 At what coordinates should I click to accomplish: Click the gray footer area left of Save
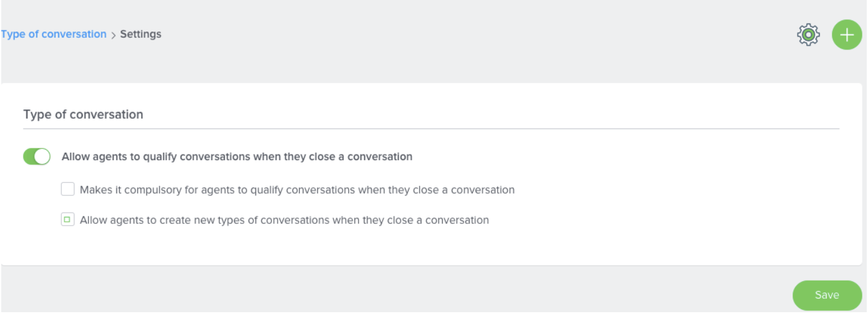(396, 294)
